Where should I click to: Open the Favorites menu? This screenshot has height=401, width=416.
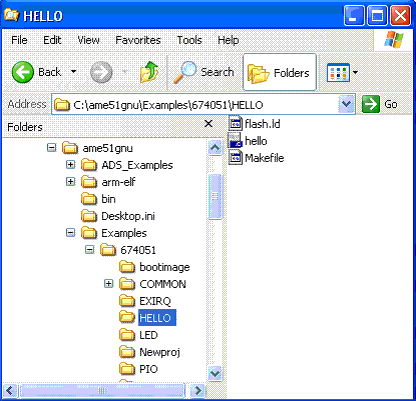(138, 40)
